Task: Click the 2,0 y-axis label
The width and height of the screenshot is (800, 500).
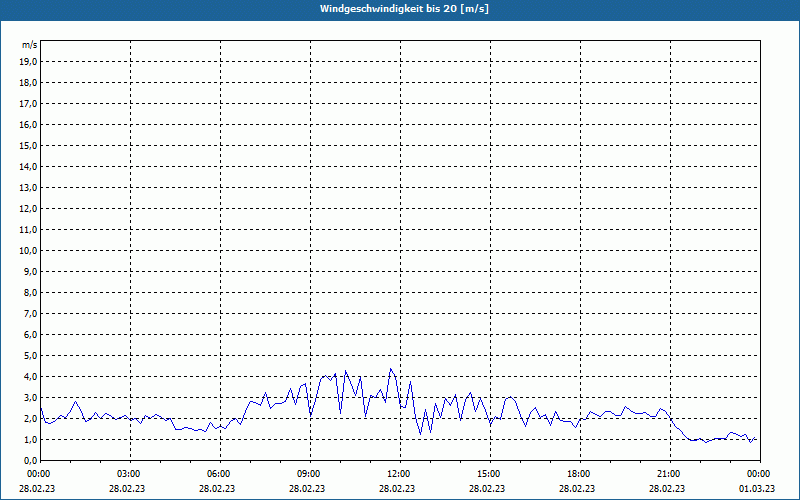Action: click(30, 418)
